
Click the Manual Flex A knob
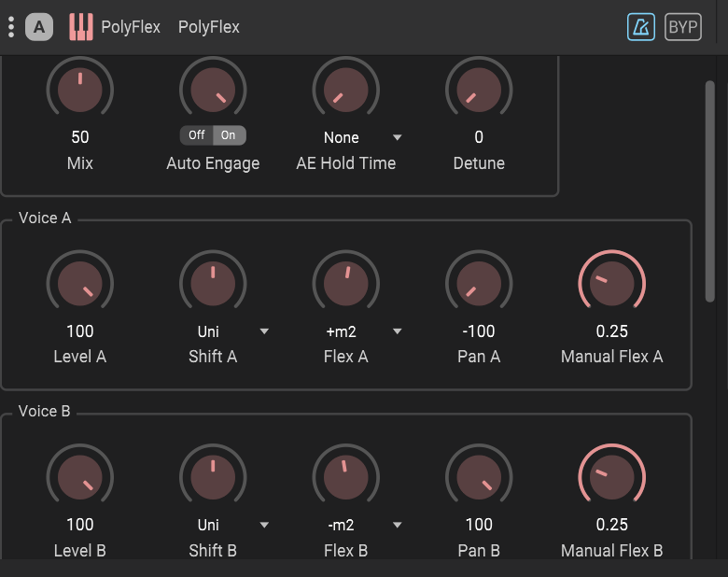click(x=612, y=284)
